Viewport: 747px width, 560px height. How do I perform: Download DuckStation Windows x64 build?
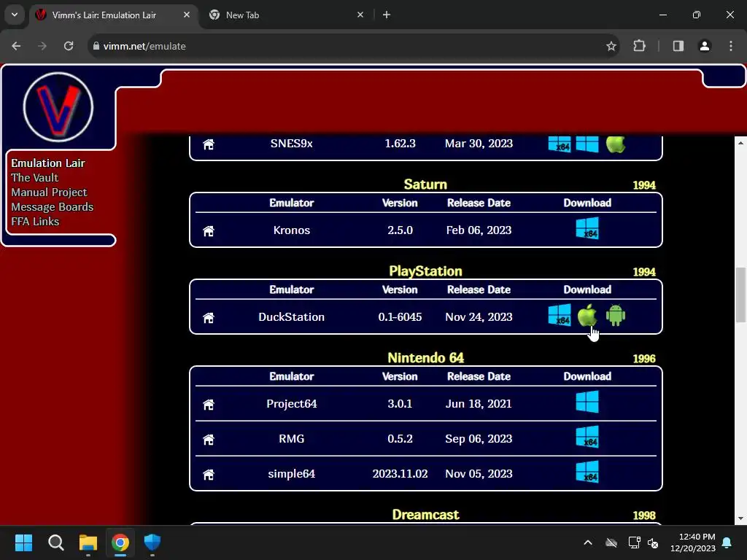pyautogui.click(x=560, y=315)
